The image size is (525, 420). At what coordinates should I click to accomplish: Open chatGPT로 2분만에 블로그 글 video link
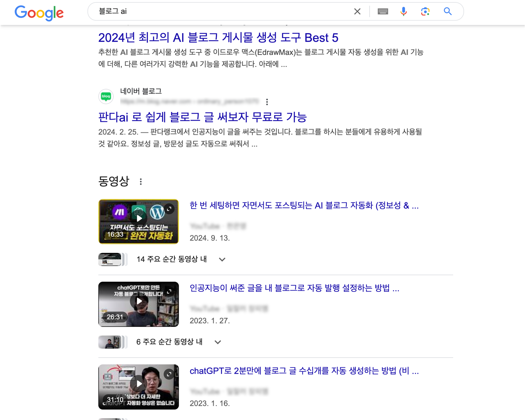pyautogui.click(x=304, y=371)
